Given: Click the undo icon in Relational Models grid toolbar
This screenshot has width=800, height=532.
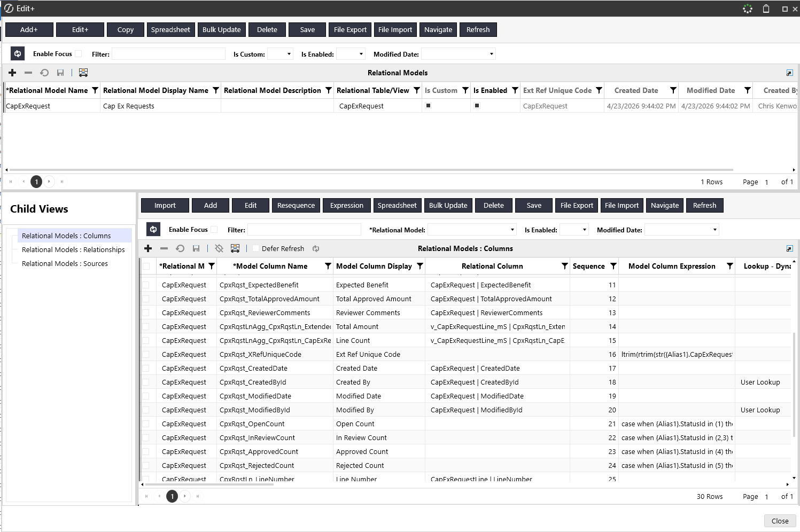Looking at the screenshot, I should pyautogui.click(x=44, y=73).
